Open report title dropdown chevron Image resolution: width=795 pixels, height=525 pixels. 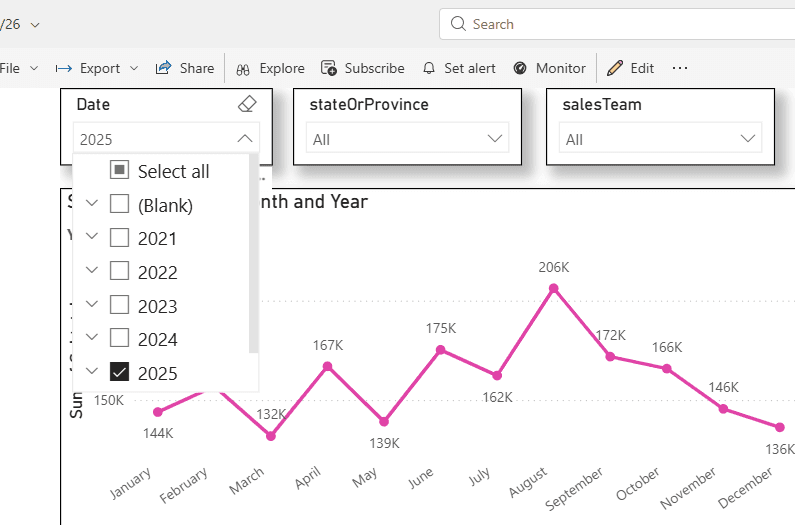pos(35,25)
